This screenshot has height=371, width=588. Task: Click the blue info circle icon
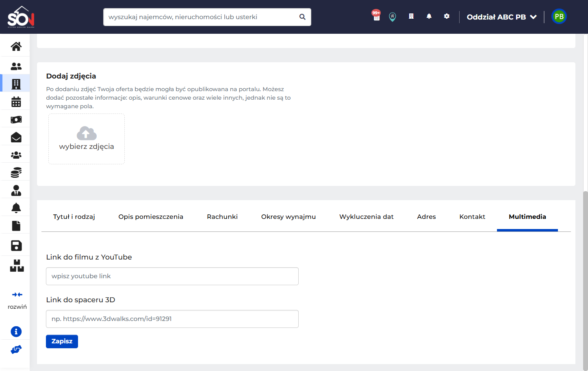click(x=16, y=332)
